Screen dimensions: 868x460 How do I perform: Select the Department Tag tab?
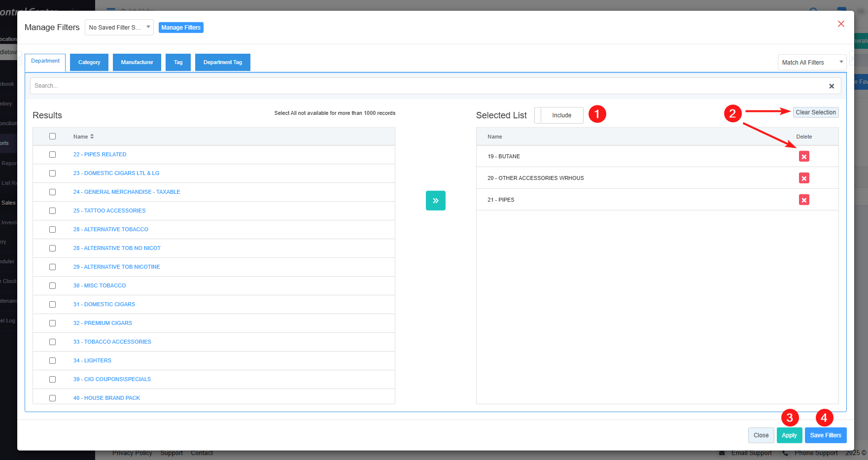tap(222, 63)
